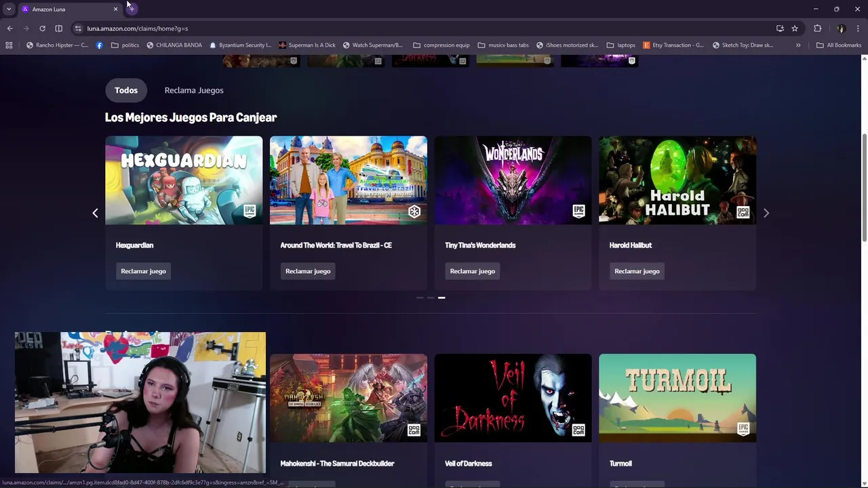Image resolution: width=868 pixels, height=488 pixels.
Task: Open the laptops bookmark folder
Action: [621, 45]
